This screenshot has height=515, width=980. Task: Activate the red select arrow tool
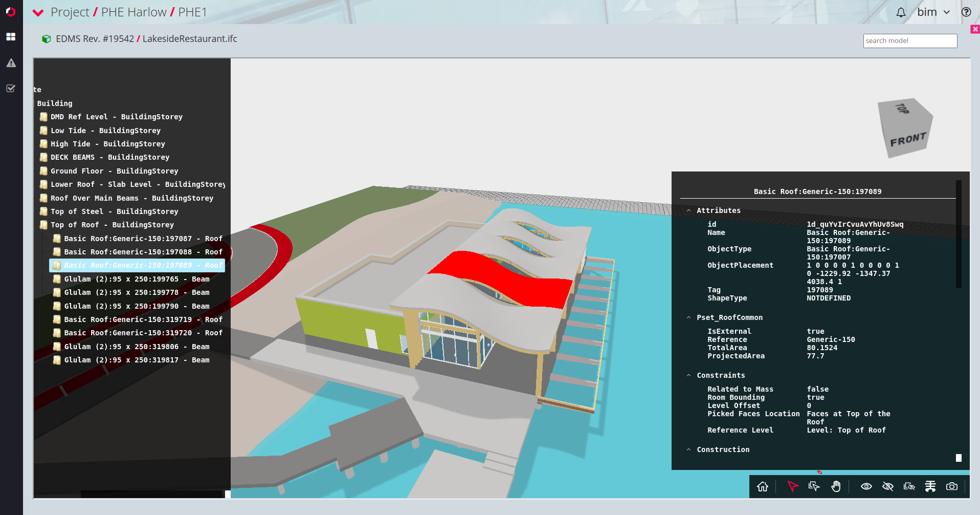pos(792,486)
